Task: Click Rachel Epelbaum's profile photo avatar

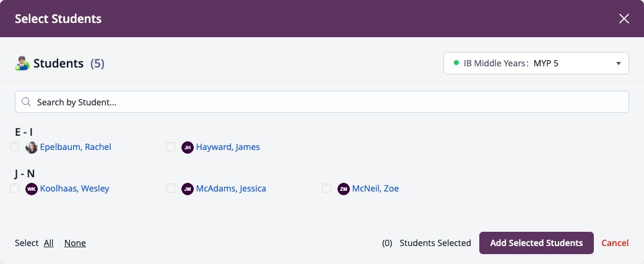Action: (32, 147)
